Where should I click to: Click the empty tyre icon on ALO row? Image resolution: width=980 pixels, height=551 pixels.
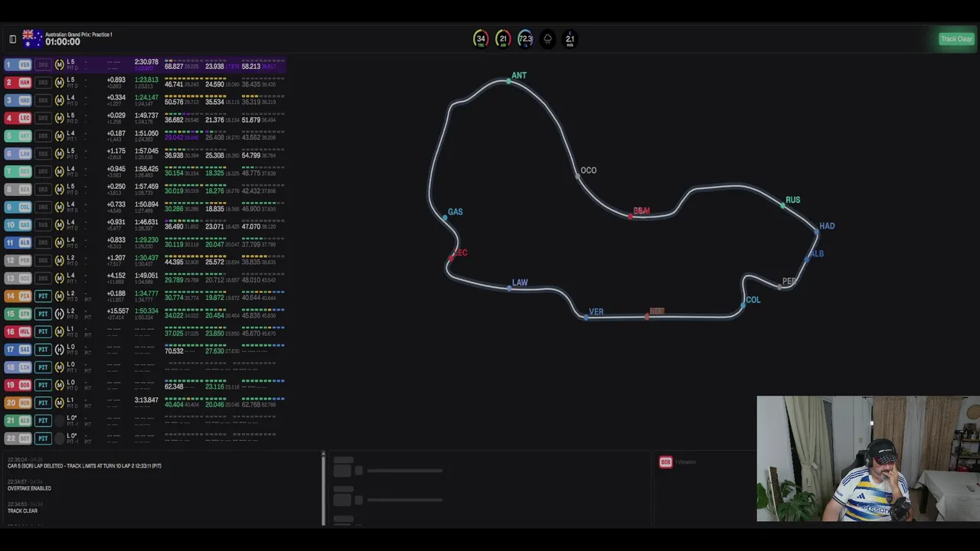[x=59, y=421]
